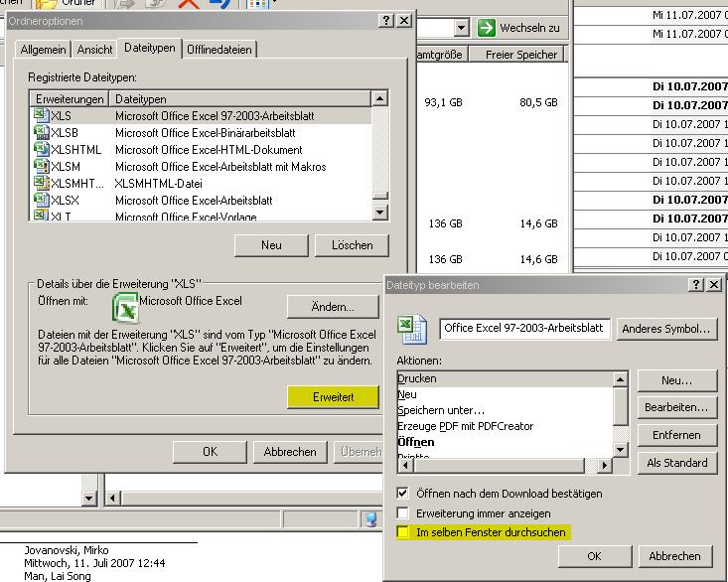Click Aktionen list scroll down arrow
The width and height of the screenshot is (728, 582).
(621, 449)
